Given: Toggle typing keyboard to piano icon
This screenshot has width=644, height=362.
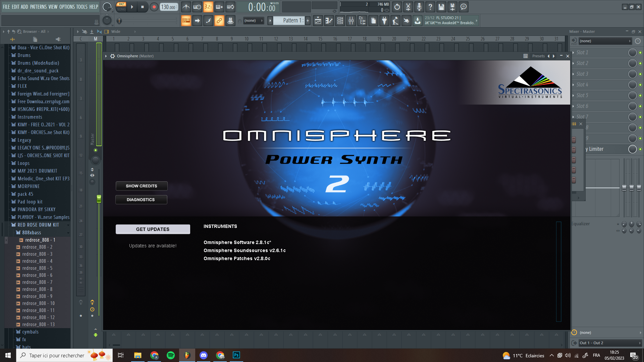Looking at the screenshot, I should (x=186, y=21).
